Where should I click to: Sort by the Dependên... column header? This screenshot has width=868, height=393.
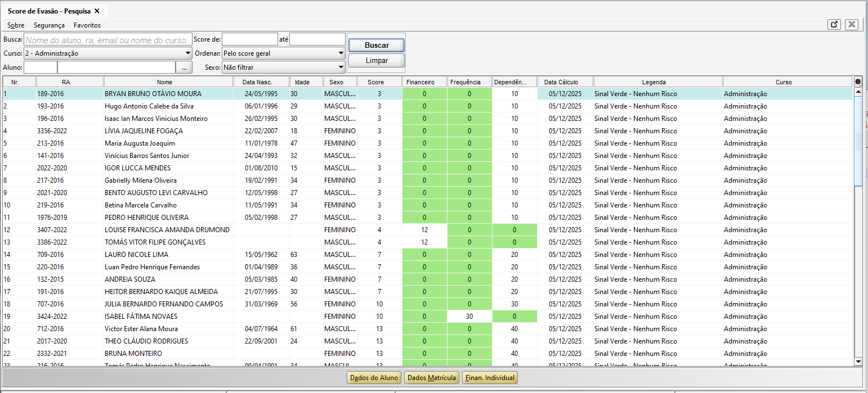tap(514, 82)
